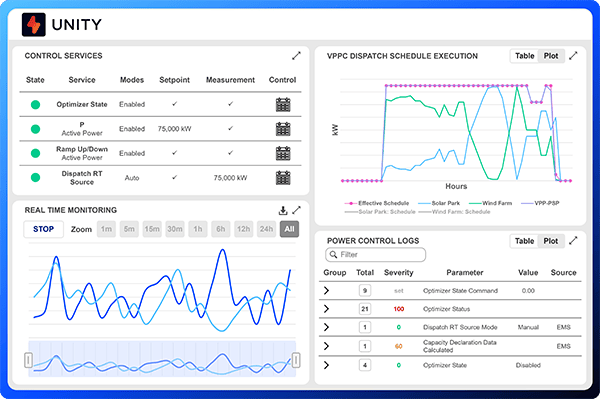Set zoom to 15m
Viewport: 600px width, 399px height.
[x=152, y=229]
